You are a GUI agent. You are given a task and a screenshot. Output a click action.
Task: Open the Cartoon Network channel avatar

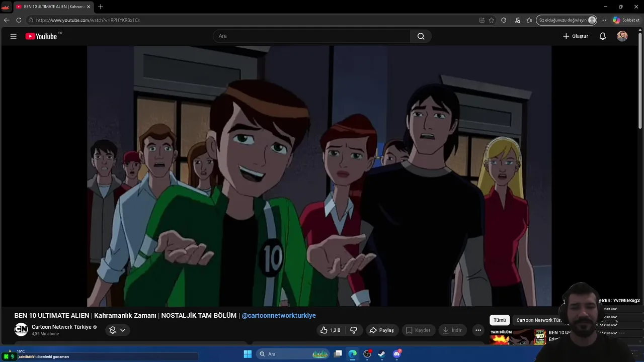click(x=21, y=330)
